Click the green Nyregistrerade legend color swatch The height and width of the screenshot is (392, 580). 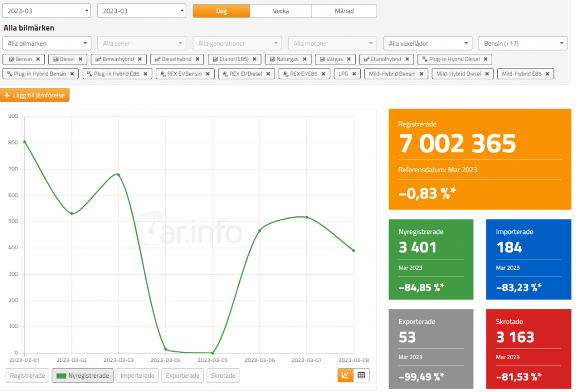61,376
